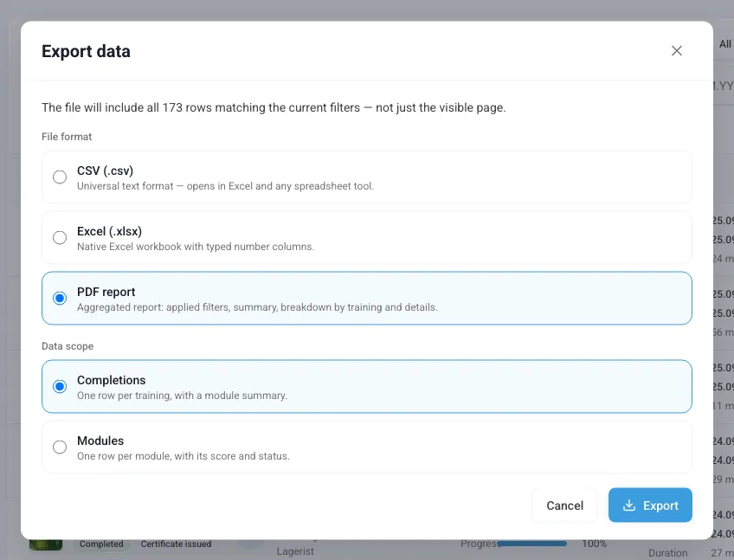Click the 'Completed' status badge in background
The height and width of the screenshot is (560, 734).
click(101, 544)
